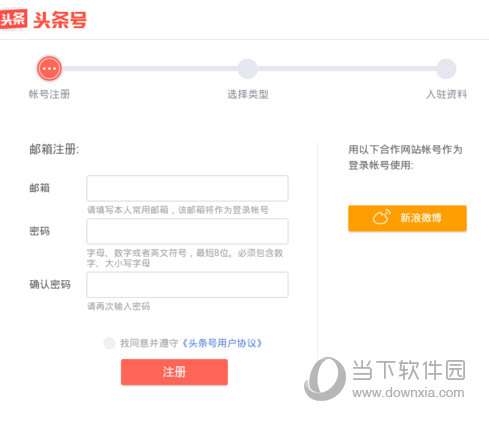Select the 入驻资料 step circle
Image resolution: width=489 pixels, height=422 pixels.
446,69
